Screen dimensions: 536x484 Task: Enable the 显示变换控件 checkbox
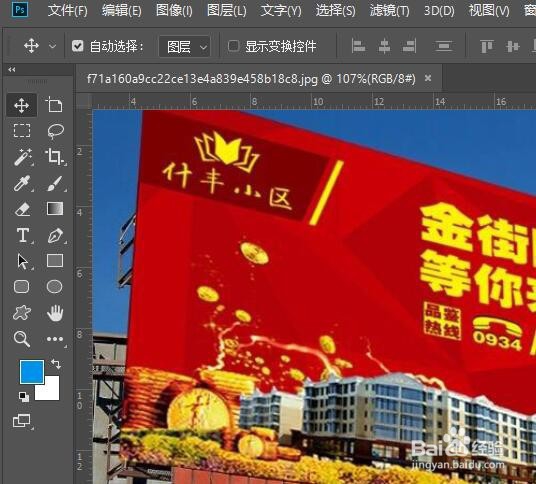click(x=233, y=45)
